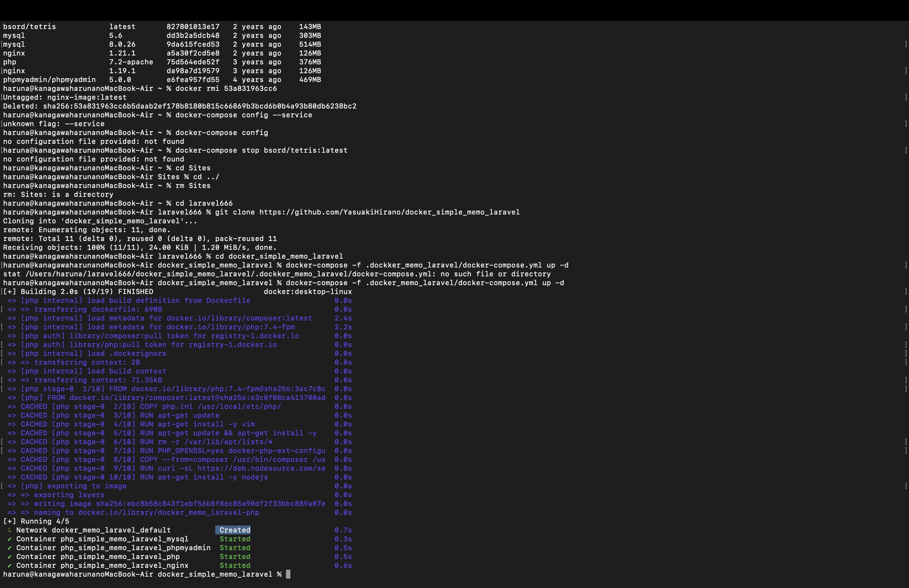Click the checkmark next to php_simple_memo_laravel_phpmyadmin

point(9,548)
